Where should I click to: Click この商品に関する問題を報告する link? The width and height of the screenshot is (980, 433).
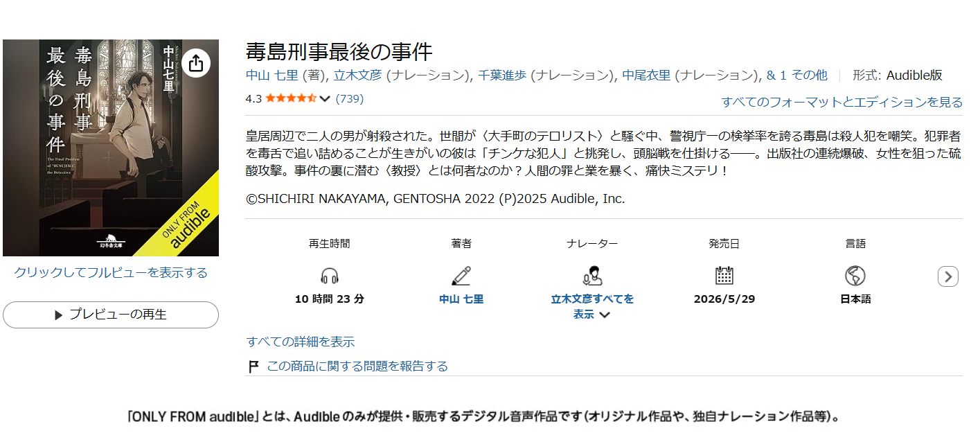coord(357,366)
